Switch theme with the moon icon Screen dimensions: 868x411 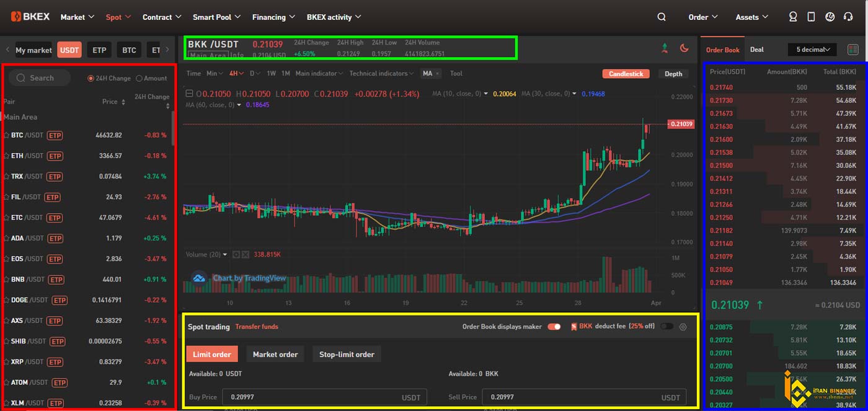point(684,48)
